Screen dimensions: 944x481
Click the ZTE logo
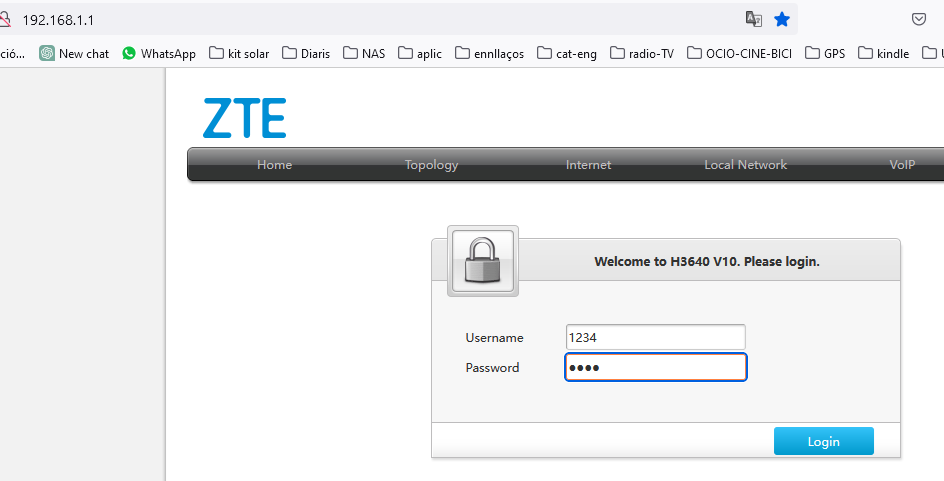pyautogui.click(x=244, y=118)
